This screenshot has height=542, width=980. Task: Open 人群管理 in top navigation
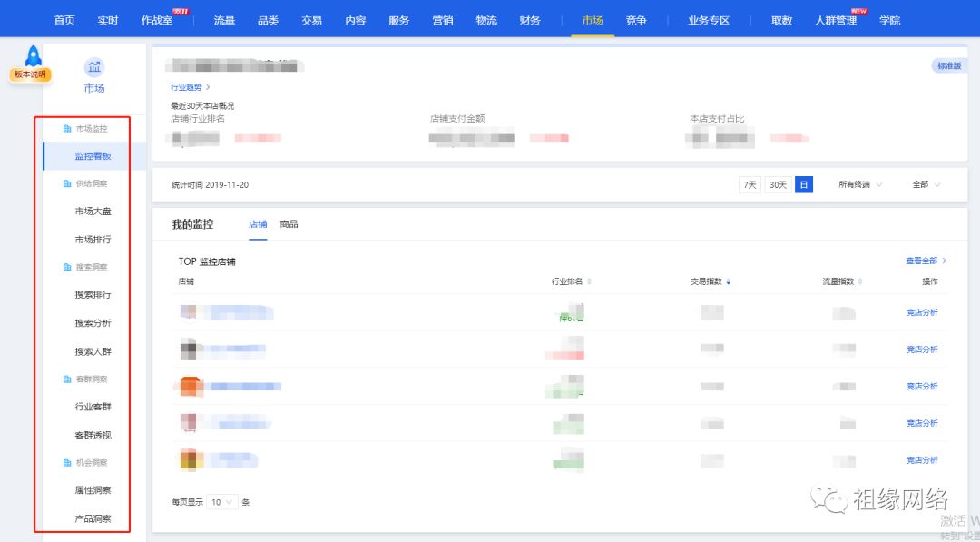pyautogui.click(x=836, y=21)
